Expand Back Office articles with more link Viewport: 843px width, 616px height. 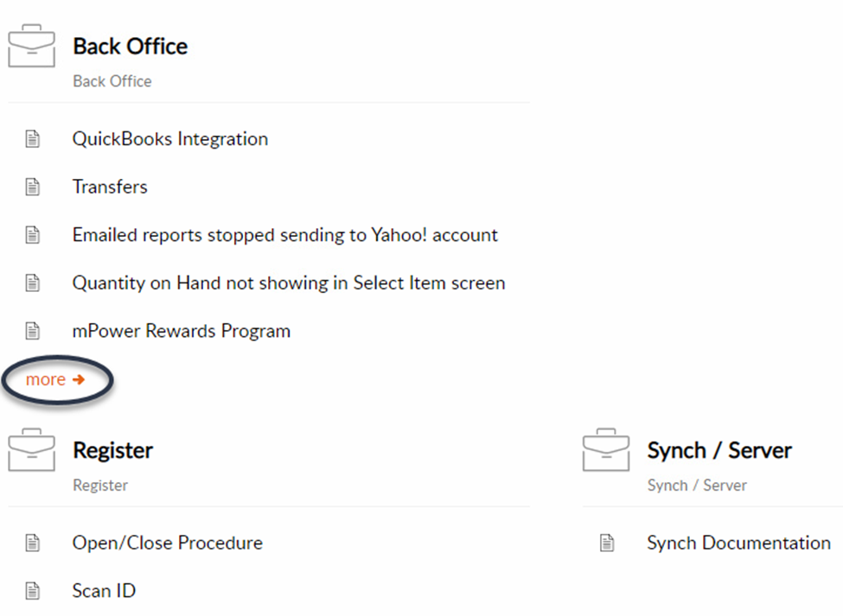tap(55, 379)
